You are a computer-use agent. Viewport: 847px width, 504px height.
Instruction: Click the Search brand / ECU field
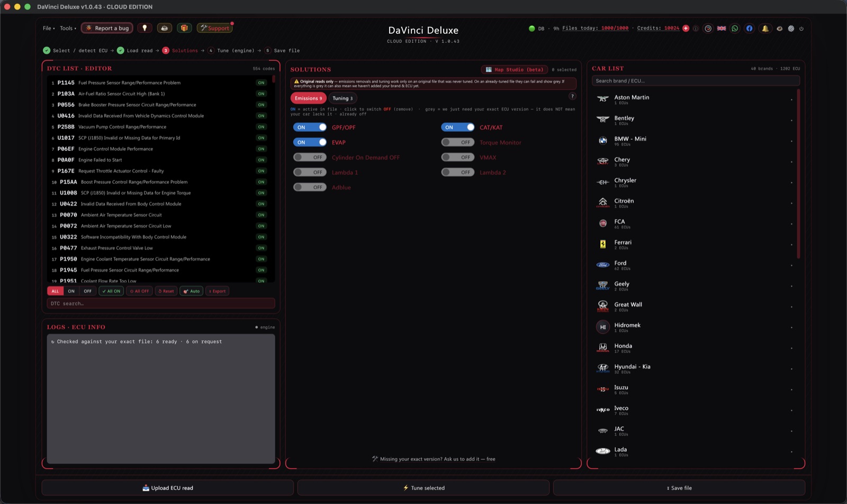(696, 81)
